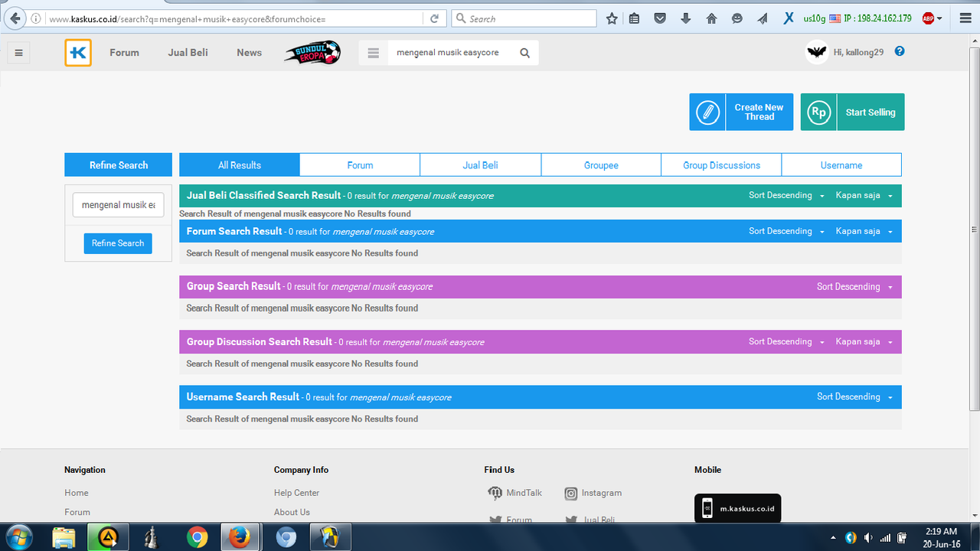Viewport: 980px width, 551px height.
Task: Expand Sort Descending in Username Search Result
Action: 854,397
